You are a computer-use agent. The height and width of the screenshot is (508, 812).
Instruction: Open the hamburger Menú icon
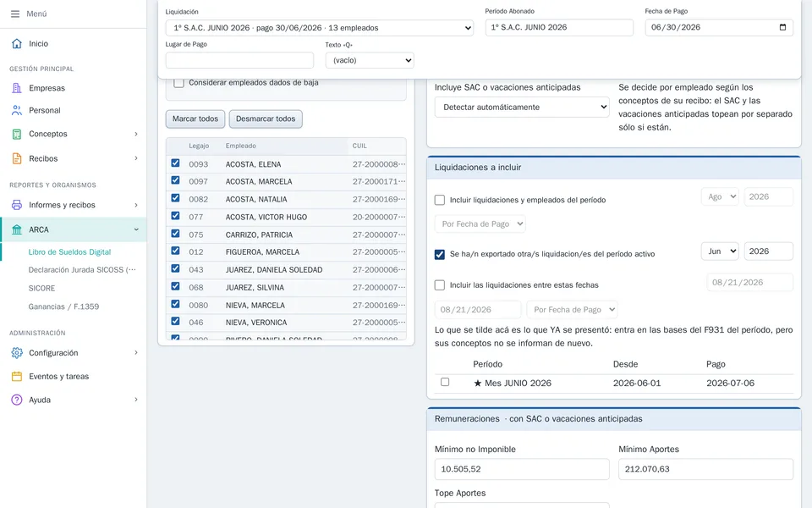(15, 14)
